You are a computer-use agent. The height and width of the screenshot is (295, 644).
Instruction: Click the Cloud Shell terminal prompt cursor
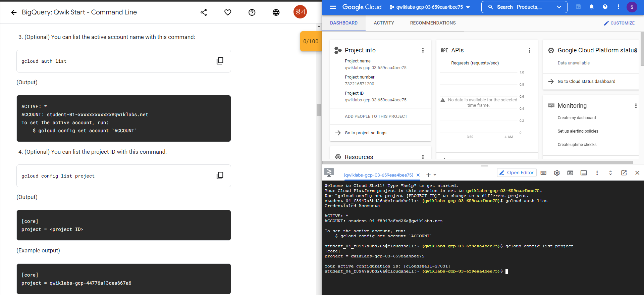[507, 271]
